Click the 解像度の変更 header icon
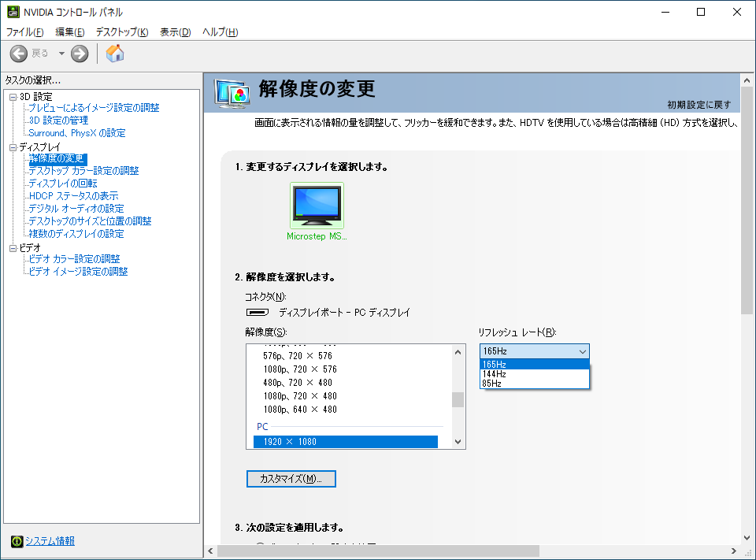The height and width of the screenshot is (560, 756). (x=233, y=93)
